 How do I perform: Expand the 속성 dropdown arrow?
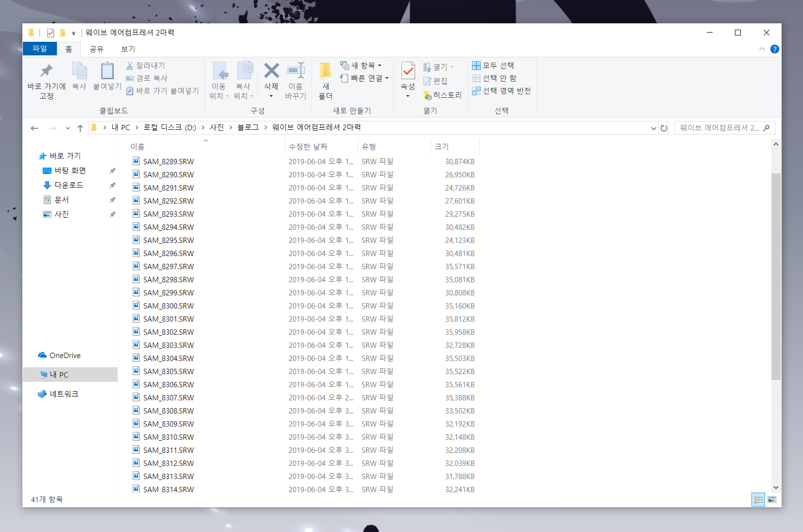pyautogui.click(x=408, y=96)
